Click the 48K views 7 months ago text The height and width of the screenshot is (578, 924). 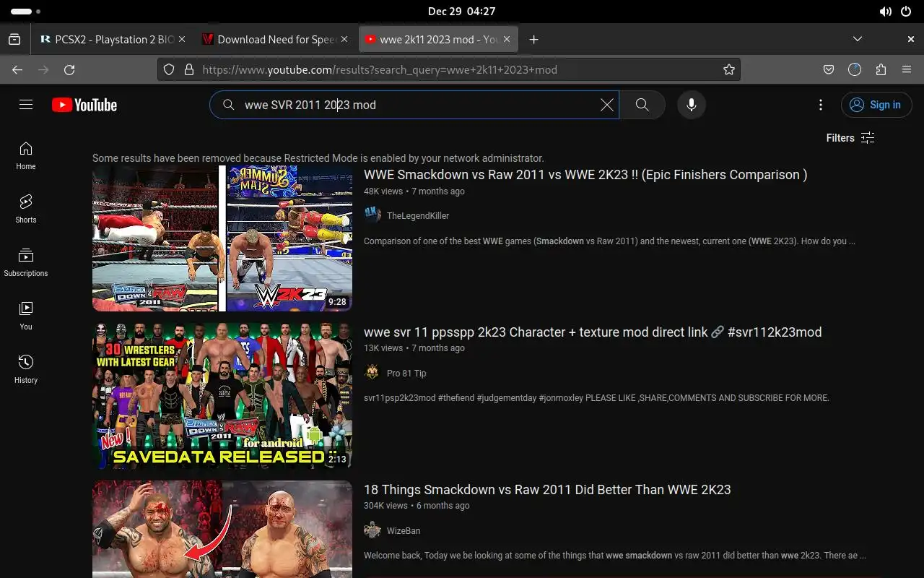(x=414, y=191)
